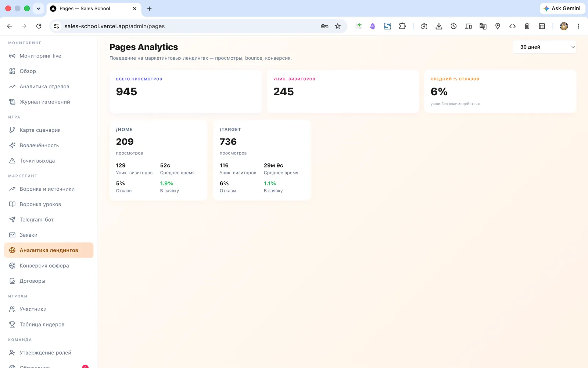Click the Заявки envelope icon
The height and width of the screenshot is (368, 588).
point(12,235)
